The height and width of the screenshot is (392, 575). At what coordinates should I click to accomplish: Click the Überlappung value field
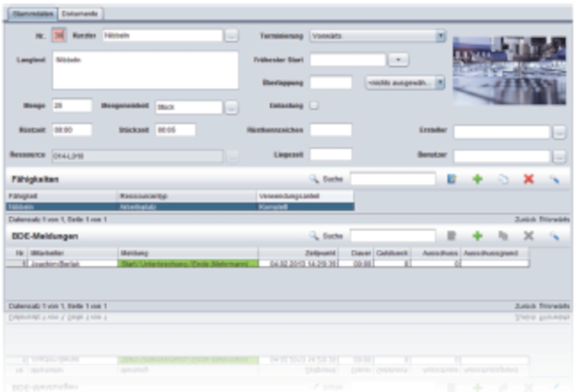pyautogui.click(x=331, y=83)
